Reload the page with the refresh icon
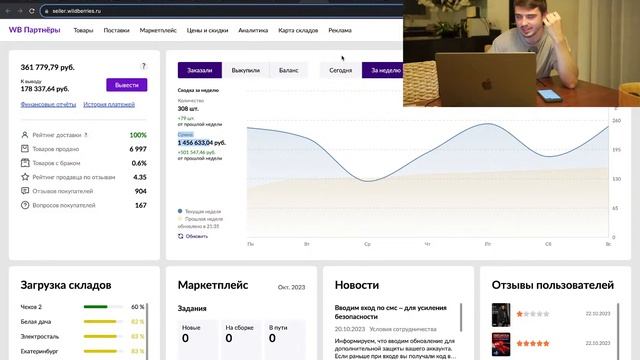This screenshot has width=640, height=360. 32,11
